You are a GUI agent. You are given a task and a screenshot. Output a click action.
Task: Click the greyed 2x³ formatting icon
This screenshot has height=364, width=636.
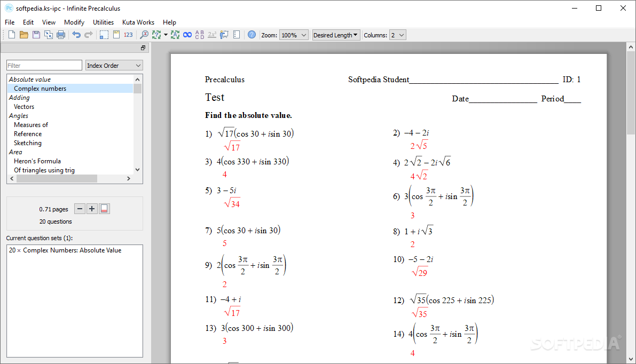(x=211, y=35)
